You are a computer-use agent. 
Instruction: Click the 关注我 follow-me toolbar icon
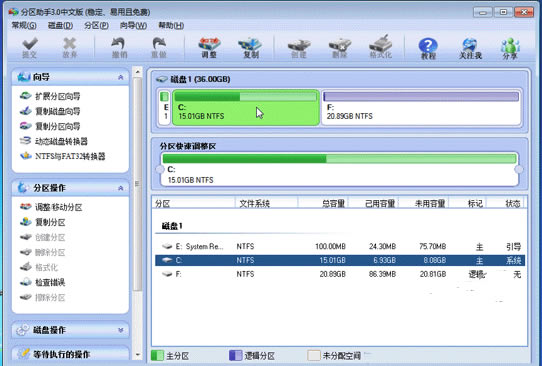(470, 48)
